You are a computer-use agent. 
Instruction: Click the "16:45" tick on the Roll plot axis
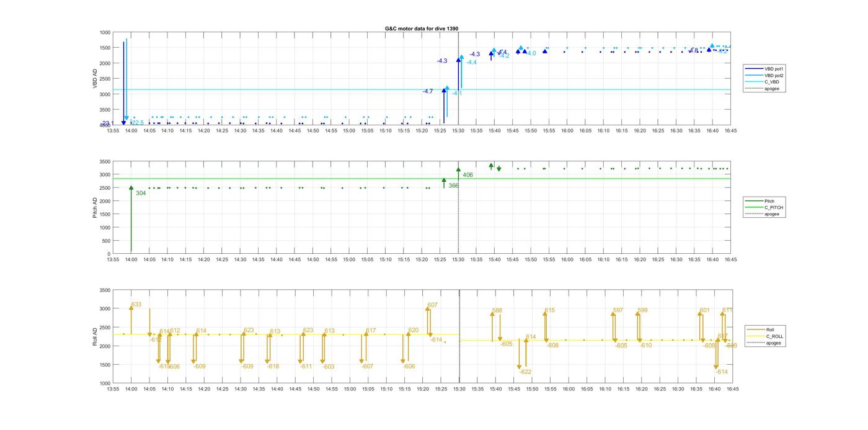pos(732,389)
